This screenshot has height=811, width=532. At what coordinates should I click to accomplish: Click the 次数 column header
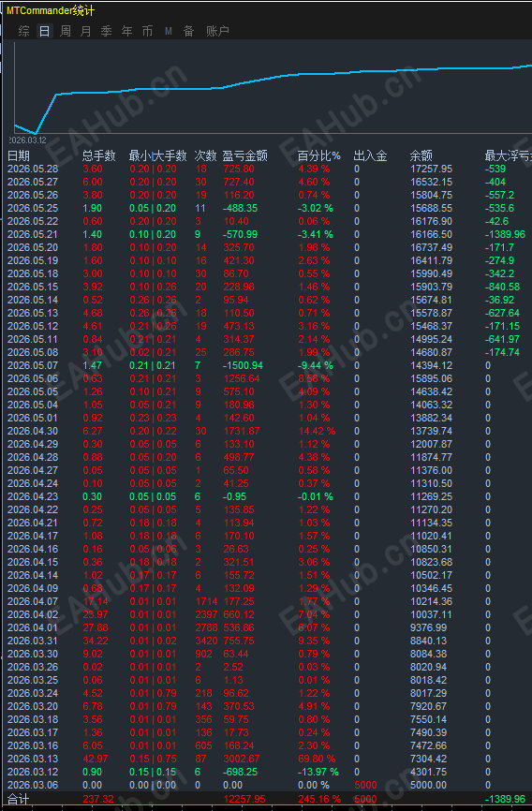coord(205,155)
